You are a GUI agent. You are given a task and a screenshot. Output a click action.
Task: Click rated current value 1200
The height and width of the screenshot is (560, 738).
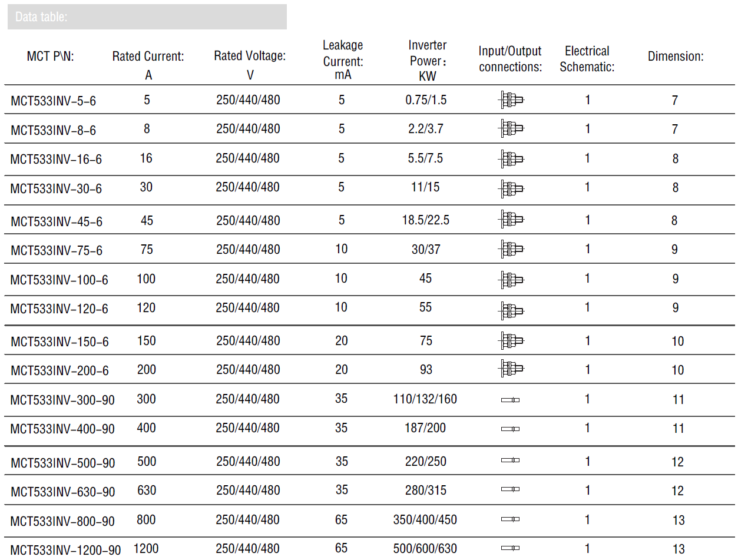point(146,549)
